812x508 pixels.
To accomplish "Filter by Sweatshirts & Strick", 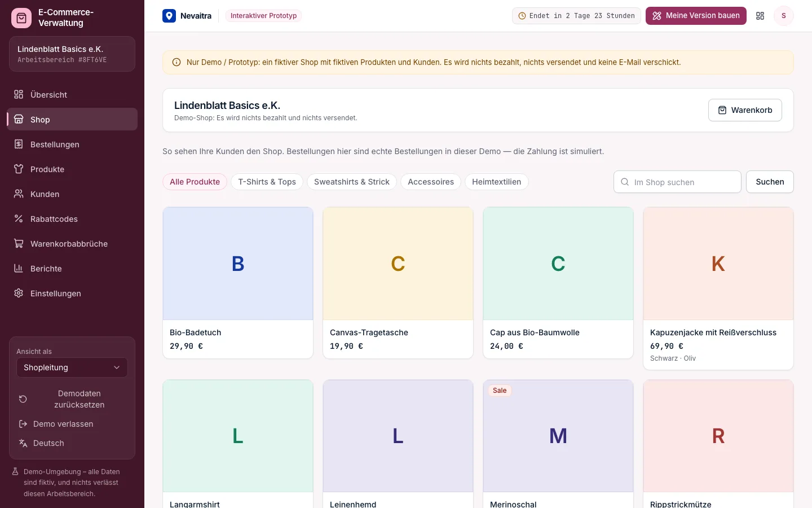I will point(352,182).
